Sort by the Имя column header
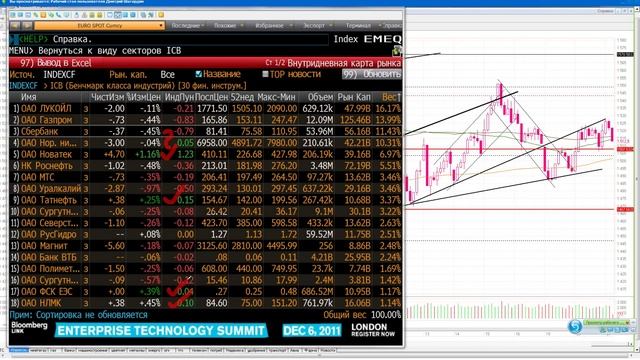 [29, 97]
